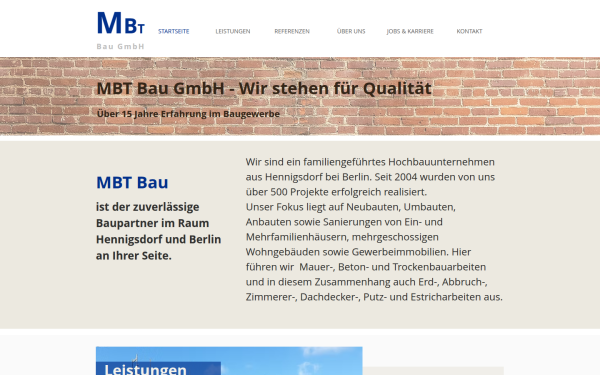Go to the Kontakt page
Screen dimensions: 600x375
click(469, 31)
